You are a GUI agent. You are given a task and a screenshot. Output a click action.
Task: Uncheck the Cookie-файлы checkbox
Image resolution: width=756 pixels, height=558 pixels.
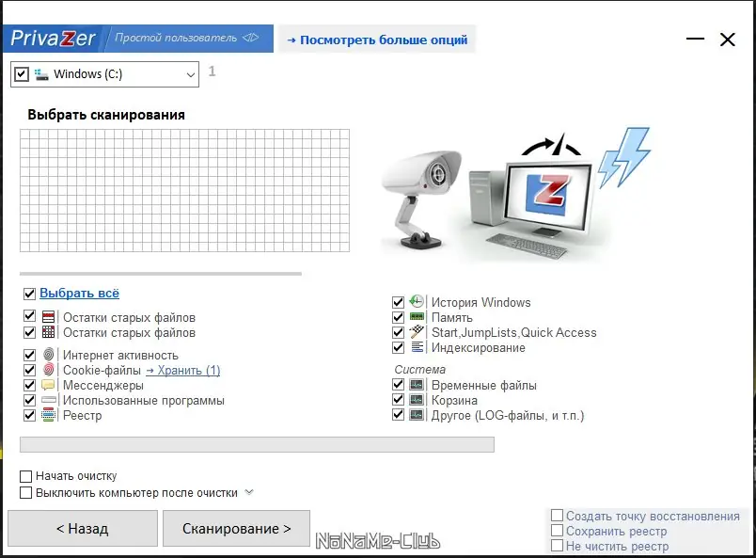[29, 370]
